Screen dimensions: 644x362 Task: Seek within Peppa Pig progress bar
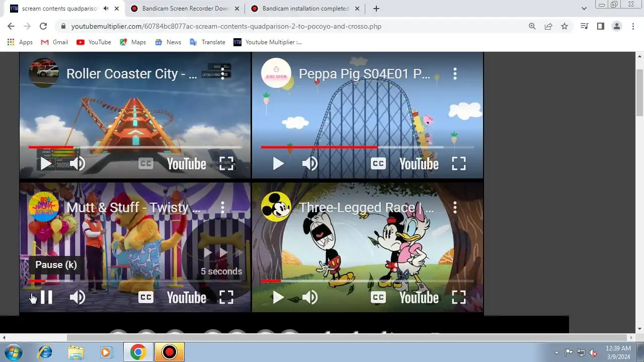click(x=367, y=147)
